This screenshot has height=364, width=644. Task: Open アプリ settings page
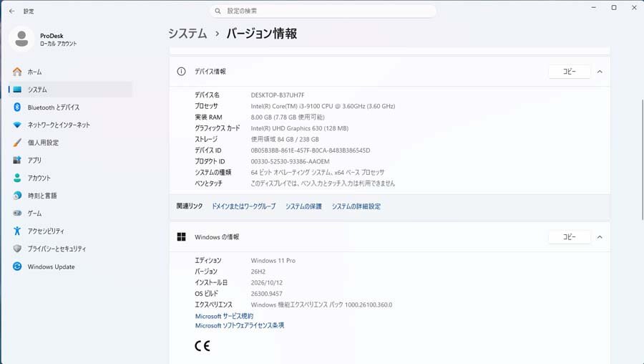click(70, 160)
